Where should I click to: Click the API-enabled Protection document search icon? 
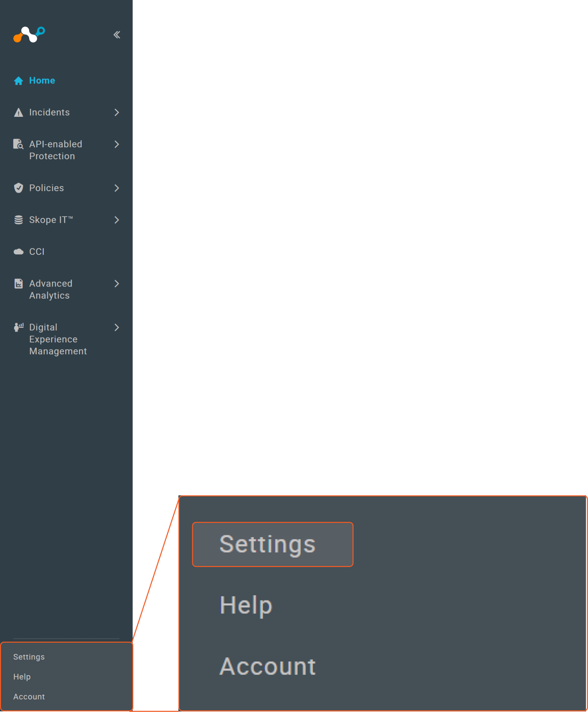pos(18,144)
